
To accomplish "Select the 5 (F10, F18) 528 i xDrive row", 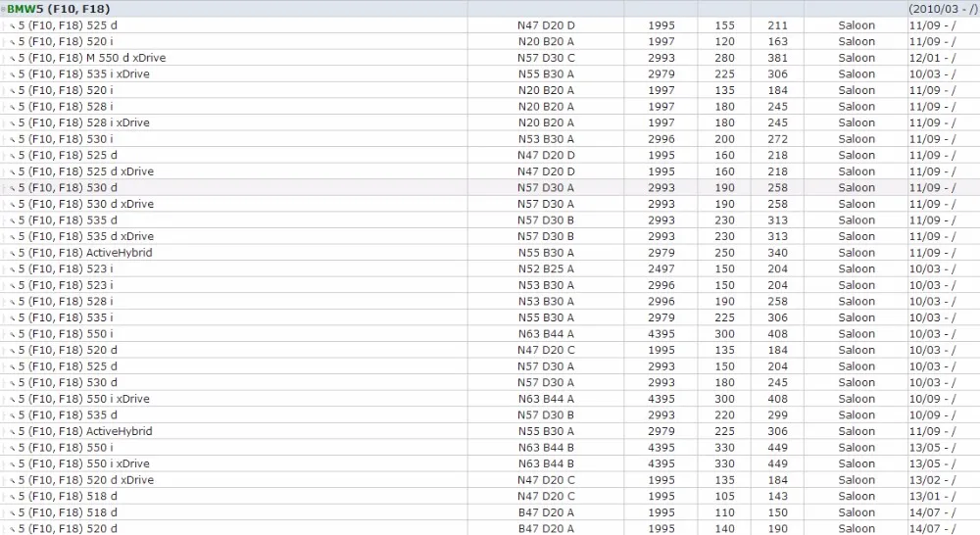I will point(490,122).
